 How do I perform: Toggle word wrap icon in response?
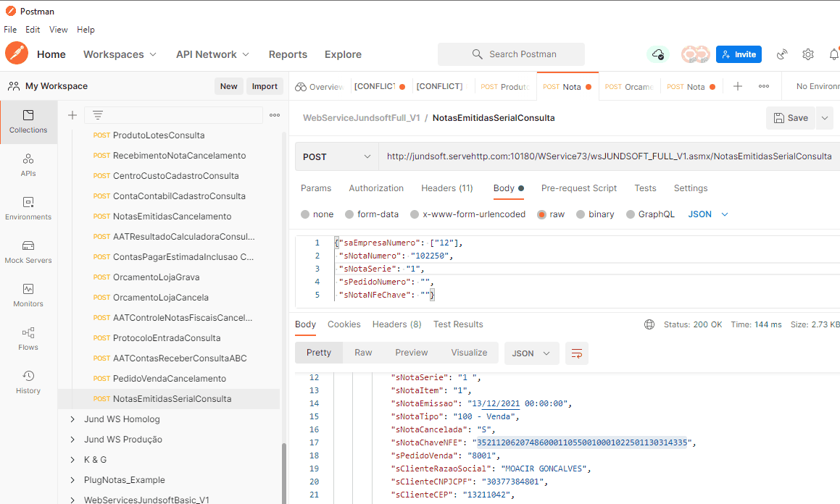click(577, 353)
